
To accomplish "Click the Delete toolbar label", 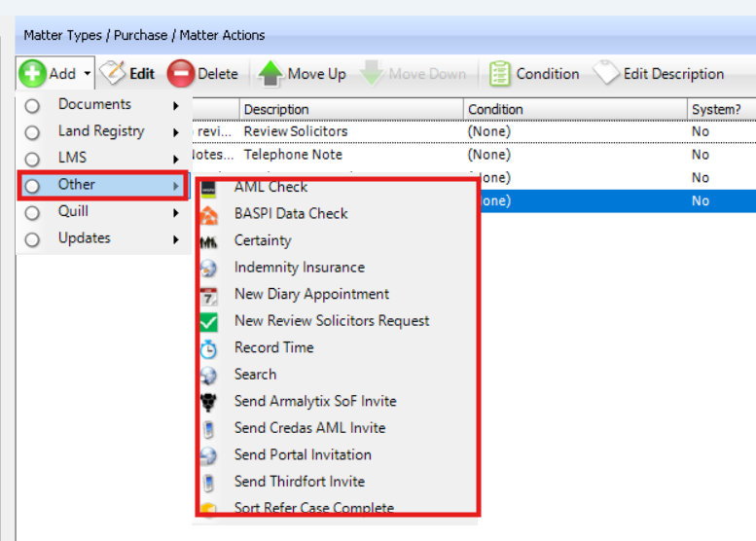I will click(217, 74).
